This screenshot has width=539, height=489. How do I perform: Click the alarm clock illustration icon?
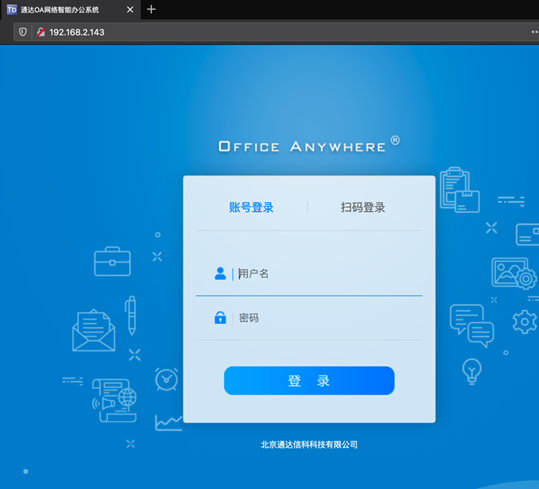[x=166, y=379]
